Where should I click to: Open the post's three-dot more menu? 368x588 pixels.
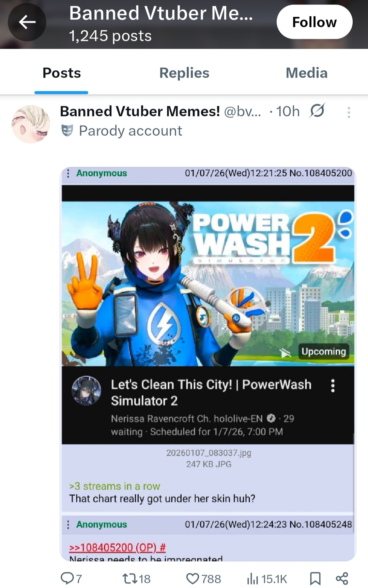point(349,112)
